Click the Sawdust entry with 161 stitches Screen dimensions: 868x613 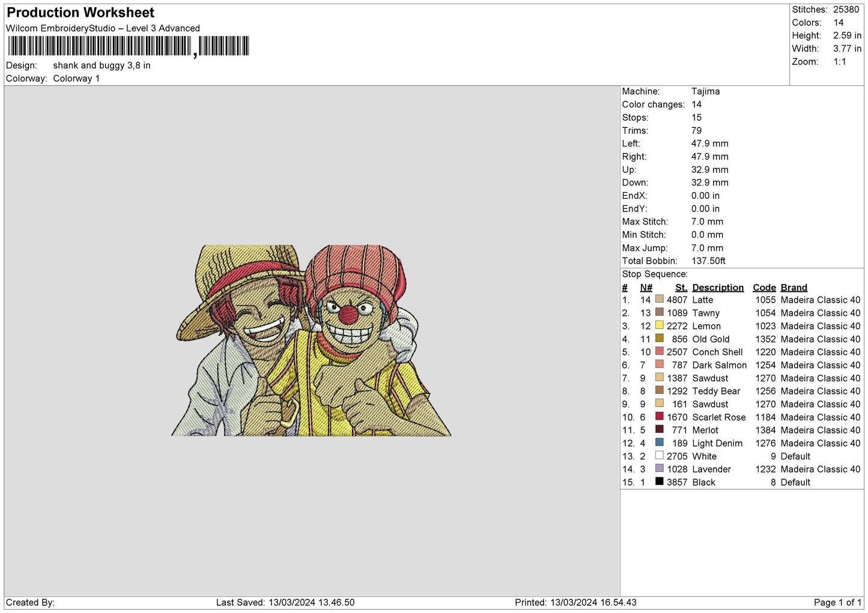point(710,404)
